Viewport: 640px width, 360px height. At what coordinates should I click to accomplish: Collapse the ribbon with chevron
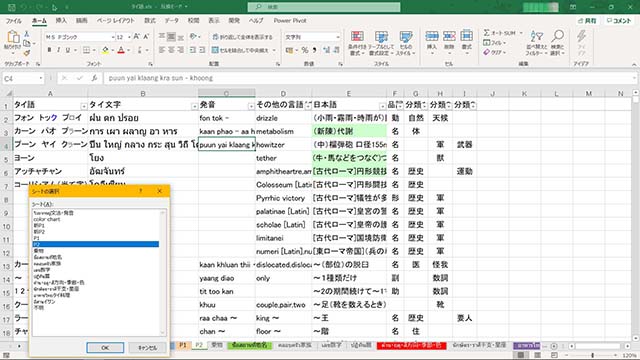tap(634, 64)
